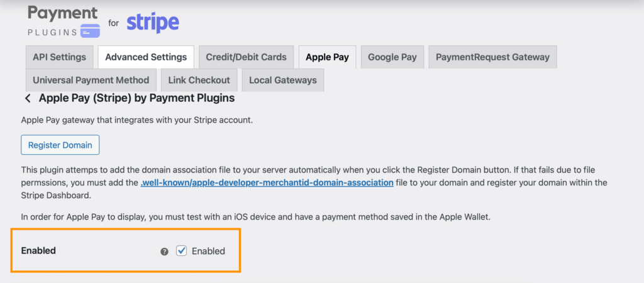Click text 'Apple Pay gateway that integrates with your Stripe account.'
644x283 pixels.
(x=136, y=121)
